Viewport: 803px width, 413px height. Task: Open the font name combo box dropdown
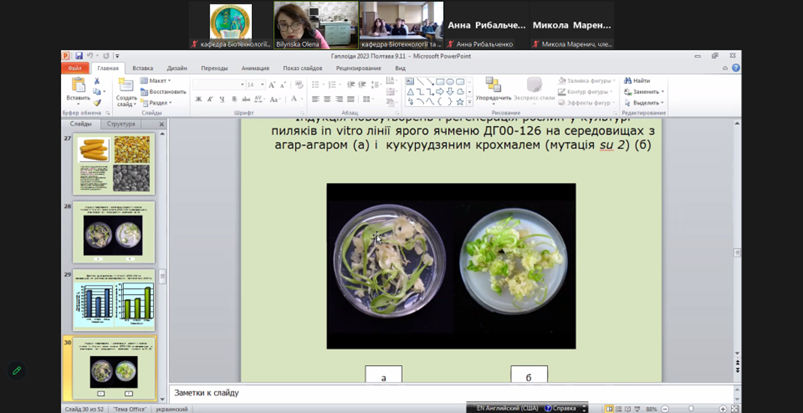(242, 85)
